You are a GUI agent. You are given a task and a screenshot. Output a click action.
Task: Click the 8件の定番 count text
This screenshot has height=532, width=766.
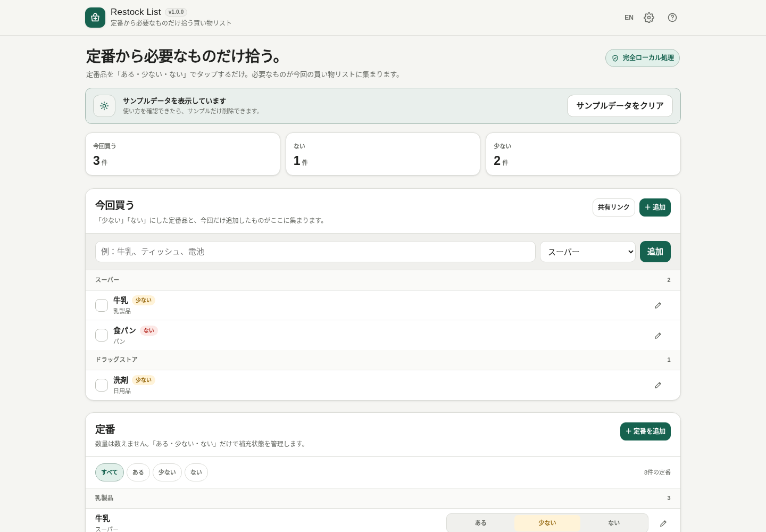pos(657,472)
